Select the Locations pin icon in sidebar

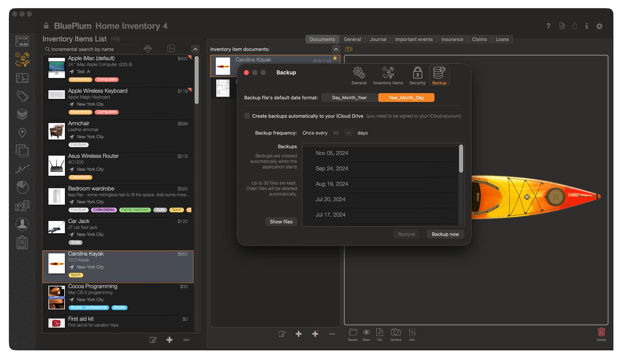click(x=22, y=133)
